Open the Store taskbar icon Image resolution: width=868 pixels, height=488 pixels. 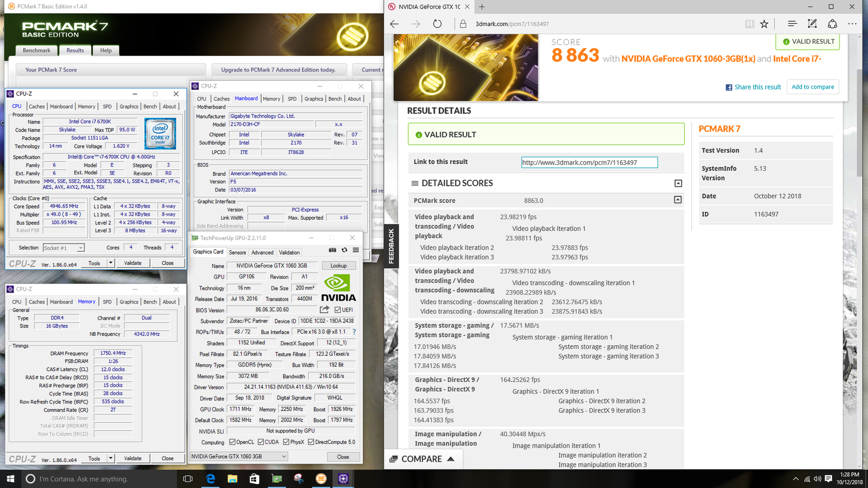point(254,479)
